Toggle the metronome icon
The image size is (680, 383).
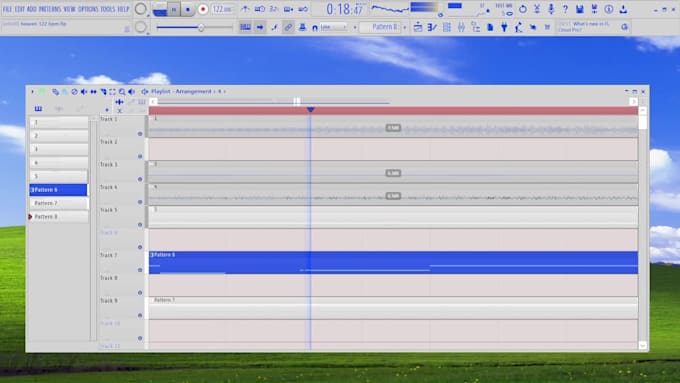click(245, 9)
